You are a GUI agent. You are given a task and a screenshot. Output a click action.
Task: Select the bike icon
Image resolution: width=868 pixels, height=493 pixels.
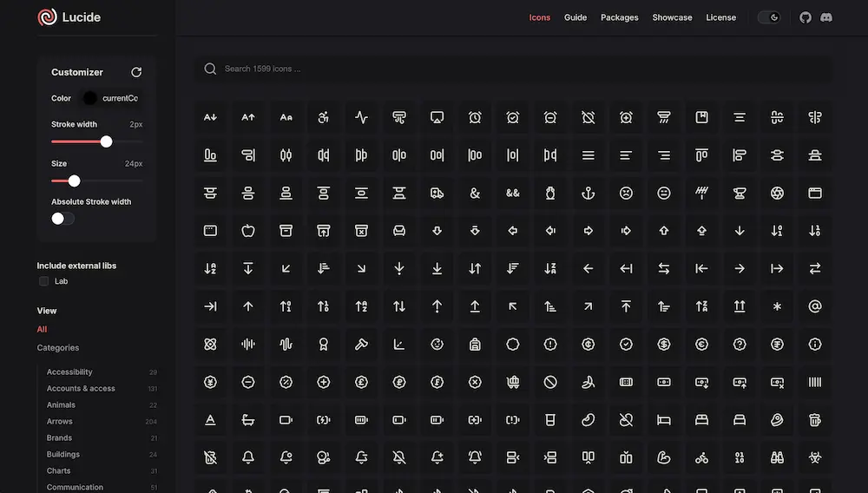(x=701, y=457)
